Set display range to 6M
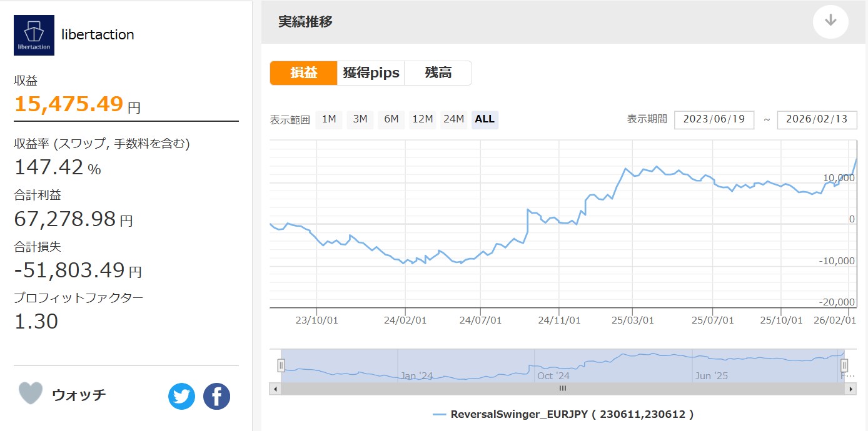 (x=391, y=119)
